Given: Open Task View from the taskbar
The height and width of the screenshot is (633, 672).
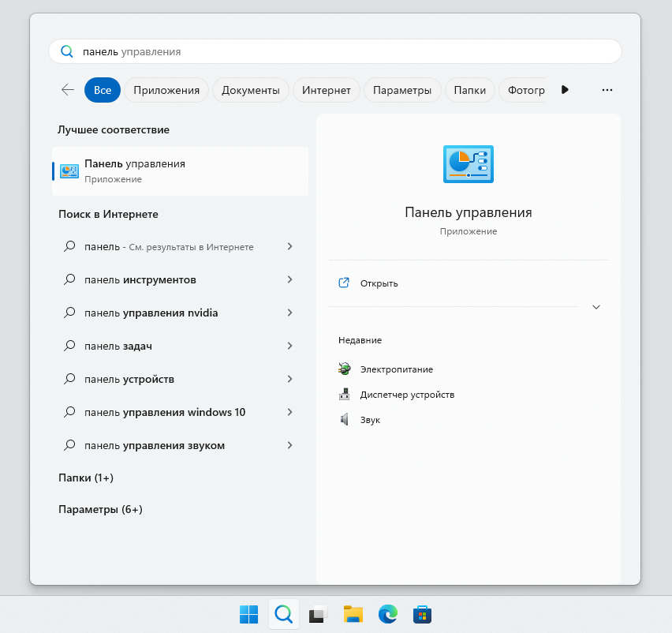Looking at the screenshot, I should tap(318, 614).
